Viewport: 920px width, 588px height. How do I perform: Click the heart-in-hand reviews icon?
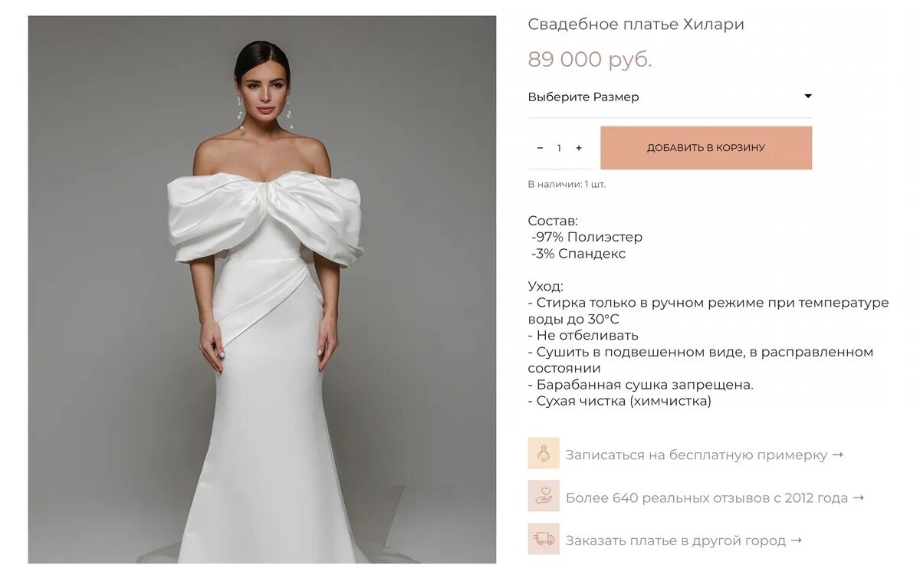(544, 496)
